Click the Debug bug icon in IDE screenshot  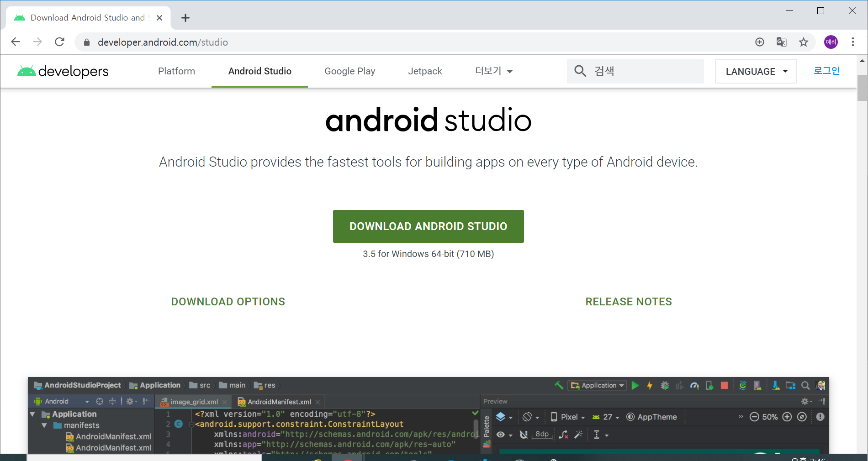pos(665,386)
